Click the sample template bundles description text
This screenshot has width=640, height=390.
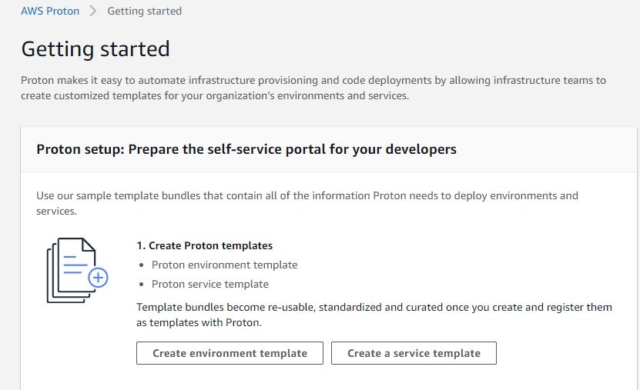click(307, 203)
